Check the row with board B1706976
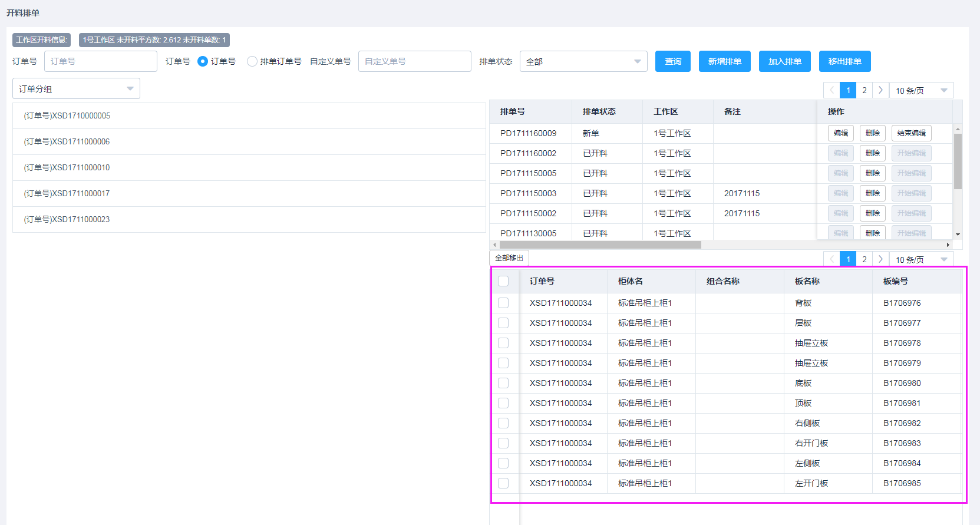The image size is (980, 525). point(503,303)
